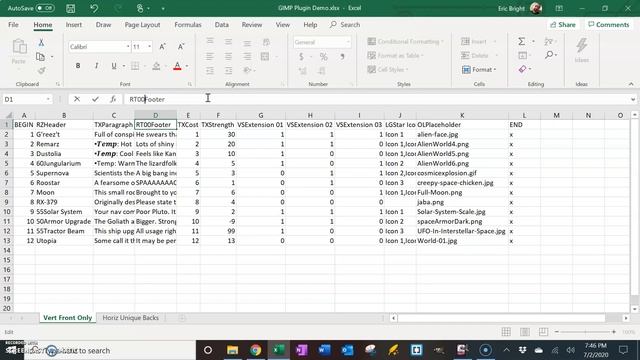Toggle Bold formatting
This screenshot has width=640, height=360.
coord(78,66)
